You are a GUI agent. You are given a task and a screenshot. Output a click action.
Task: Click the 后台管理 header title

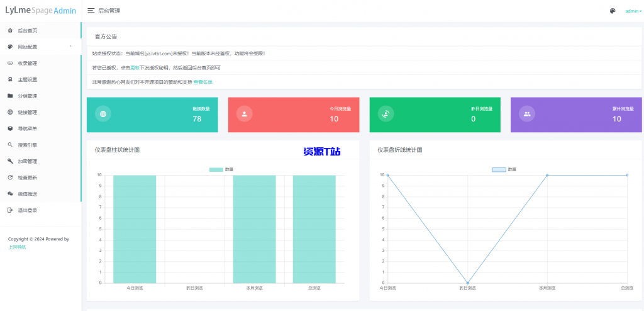click(x=109, y=11)
